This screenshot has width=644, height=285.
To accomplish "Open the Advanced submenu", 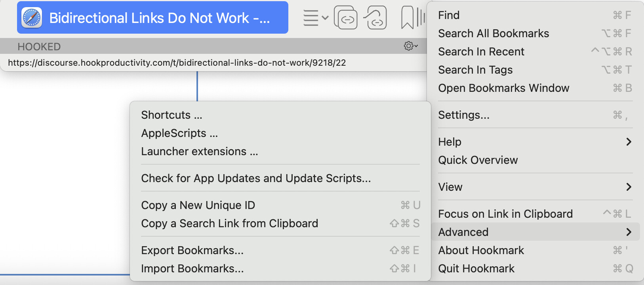I will point(535,232).
